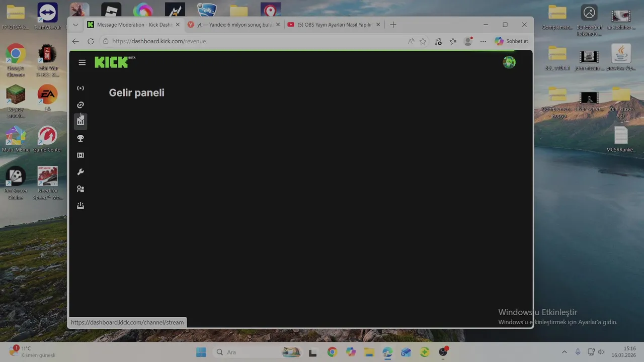Close the Message Moderation tab
644x362 pixels.
178,25
